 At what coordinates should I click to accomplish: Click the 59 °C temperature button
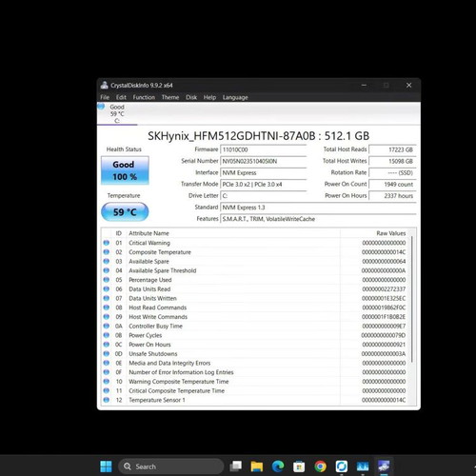pos(125,211)
